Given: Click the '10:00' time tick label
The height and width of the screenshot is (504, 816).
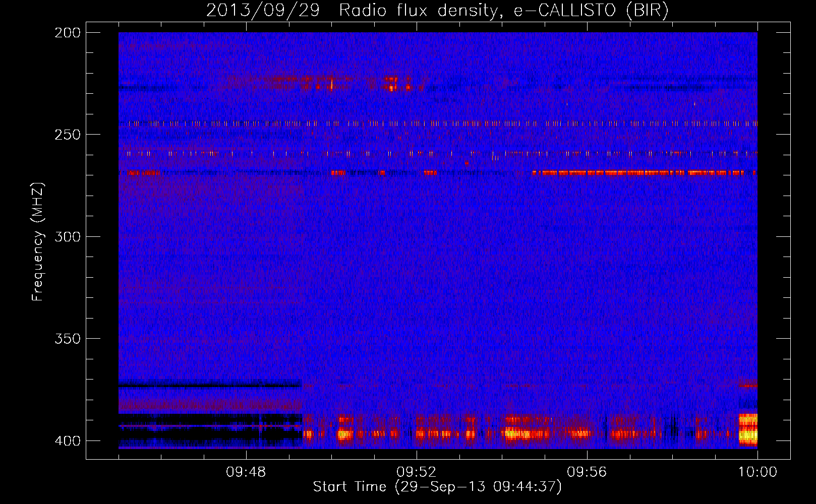Looking at the screenshot, I should click(757, 472).
